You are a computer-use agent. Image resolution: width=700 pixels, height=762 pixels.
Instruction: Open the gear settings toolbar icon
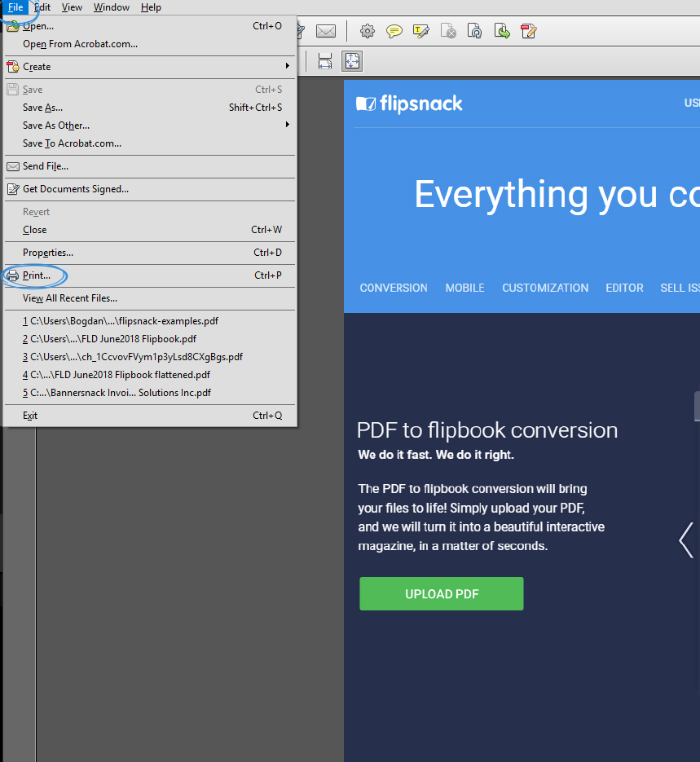368,32
